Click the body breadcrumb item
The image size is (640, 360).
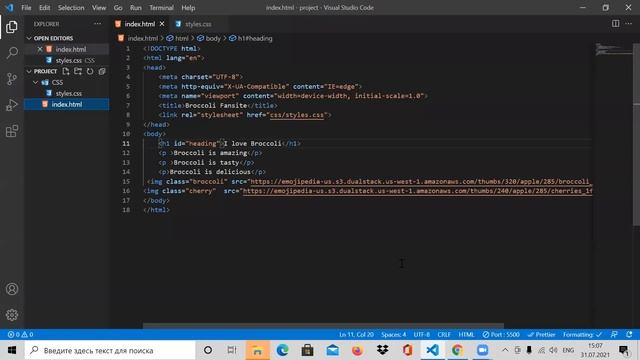[x=209, y=38]
